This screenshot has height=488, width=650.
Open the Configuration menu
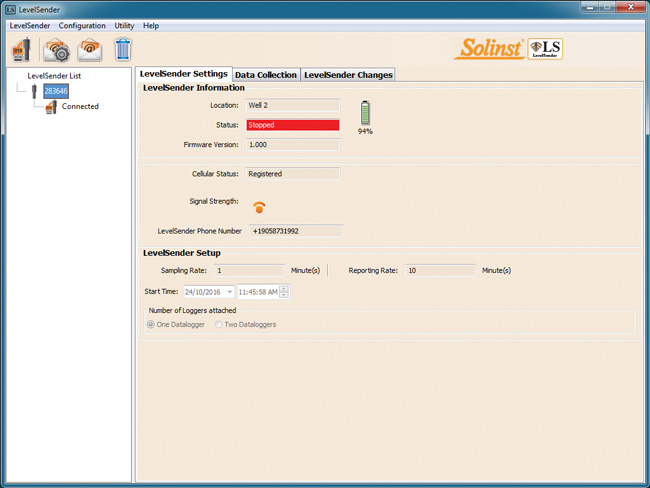click(x=82, y=25)
